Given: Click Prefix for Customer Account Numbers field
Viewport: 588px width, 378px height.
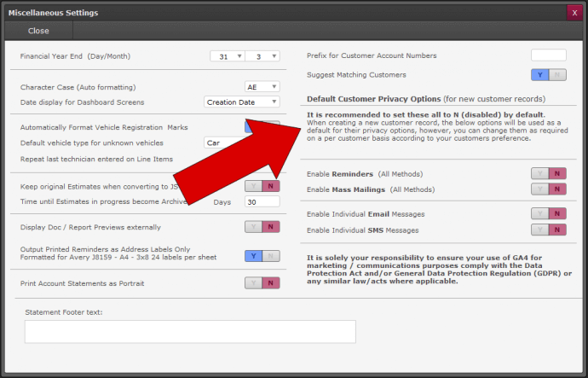Looking at the screenshot, I should tap(548, 55).
